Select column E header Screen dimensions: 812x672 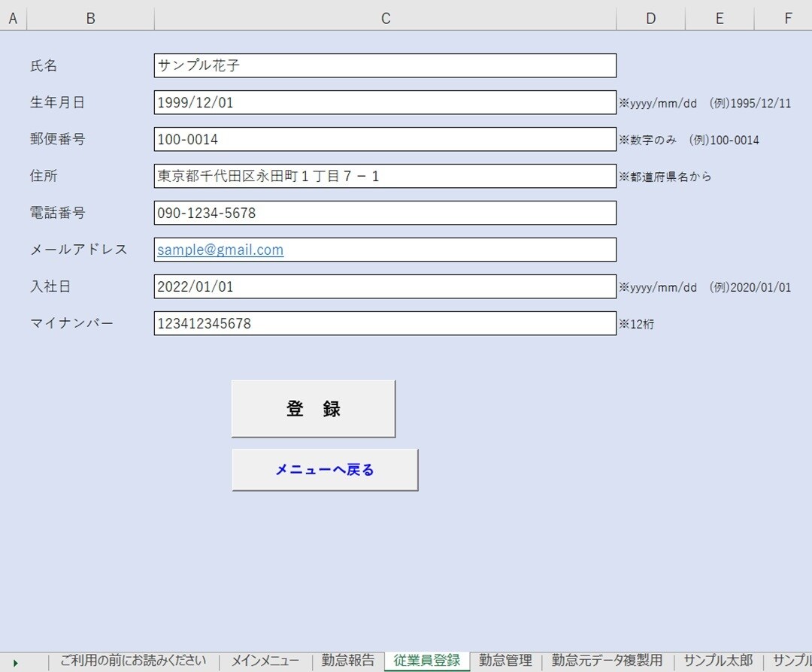point(720,19)
